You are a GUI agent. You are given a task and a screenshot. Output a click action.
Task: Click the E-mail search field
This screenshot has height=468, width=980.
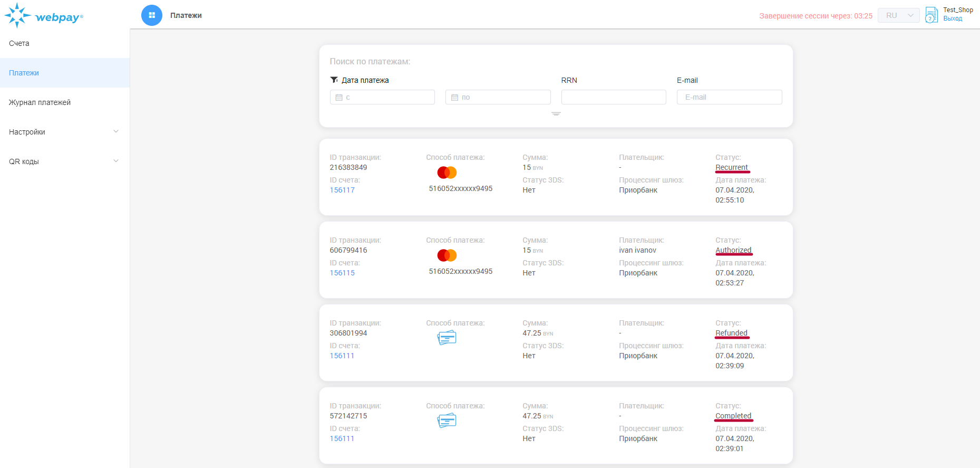click(729, 97)
